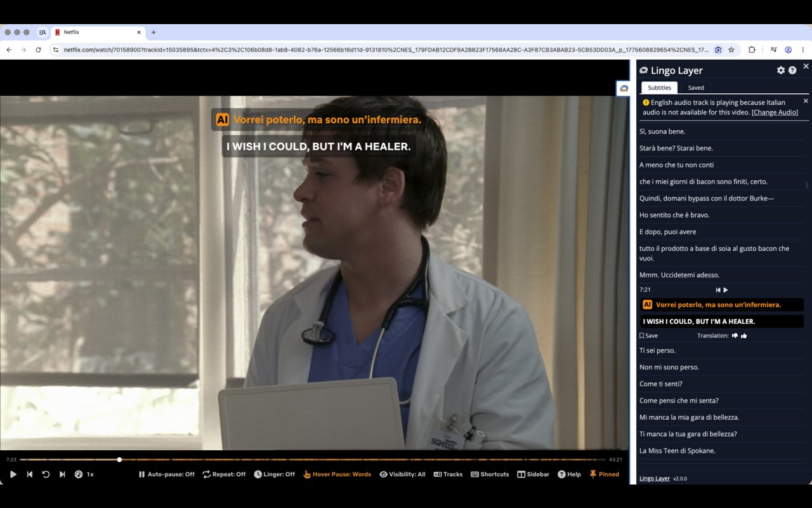Viewport: 812px width, 508px height.
Task: Give thumbs down to the translation
Action: tap(735, 336)
